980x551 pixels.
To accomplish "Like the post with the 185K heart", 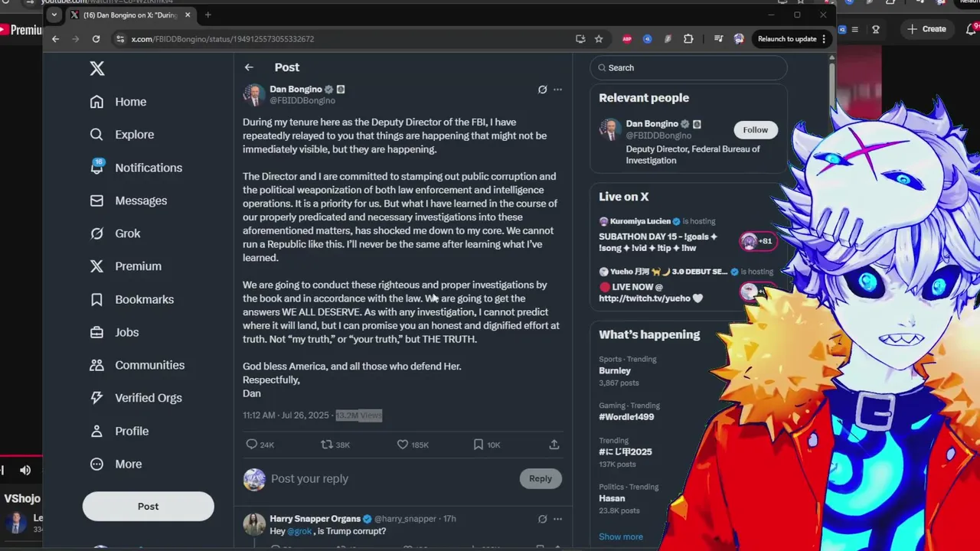I will (402, 445).
